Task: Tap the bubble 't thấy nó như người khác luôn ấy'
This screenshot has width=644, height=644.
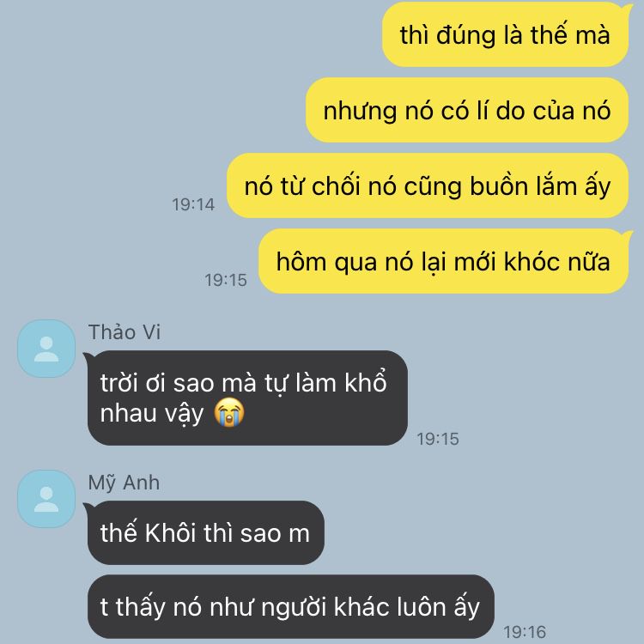Action: coord(291,606)
